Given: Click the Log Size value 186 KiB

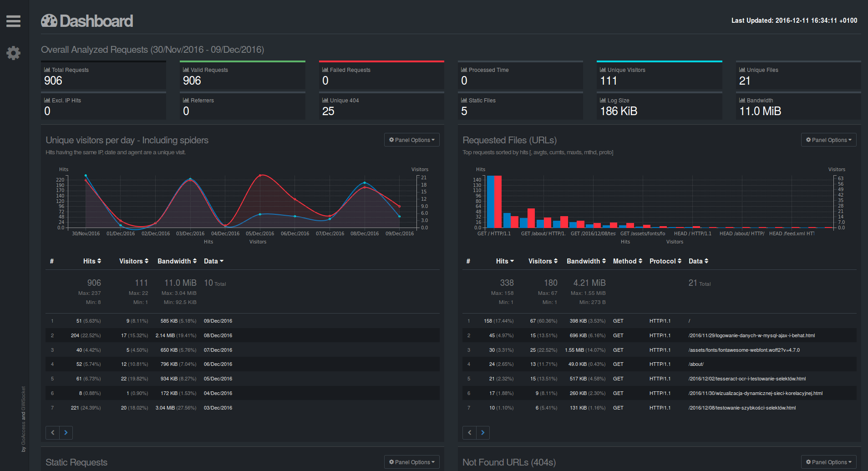Looking at the screenshot, I should [619, 111].
